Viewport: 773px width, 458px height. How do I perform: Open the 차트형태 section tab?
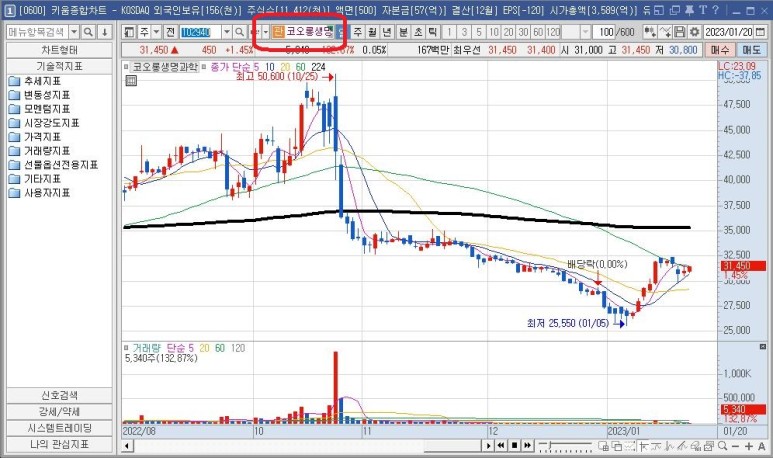point(59,50)
